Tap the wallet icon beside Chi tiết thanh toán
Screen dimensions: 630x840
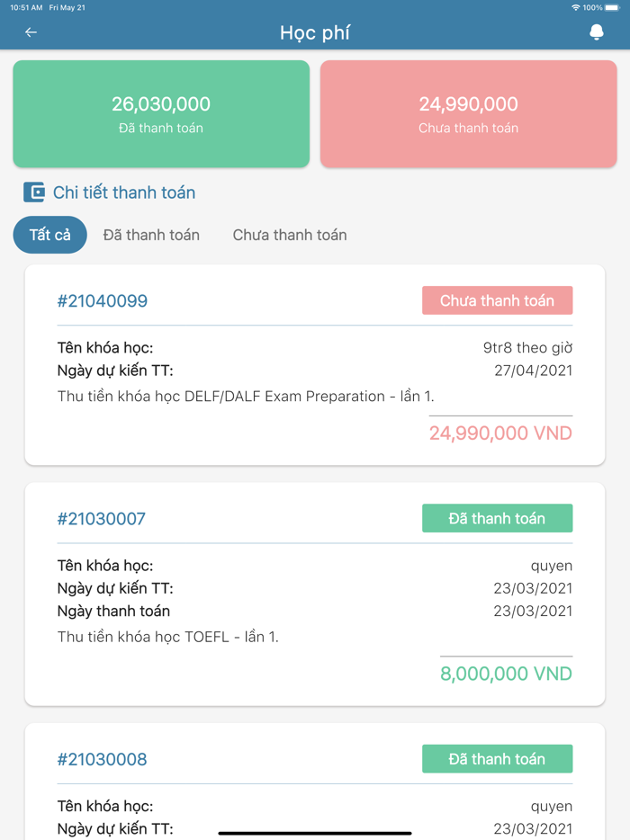34,192
